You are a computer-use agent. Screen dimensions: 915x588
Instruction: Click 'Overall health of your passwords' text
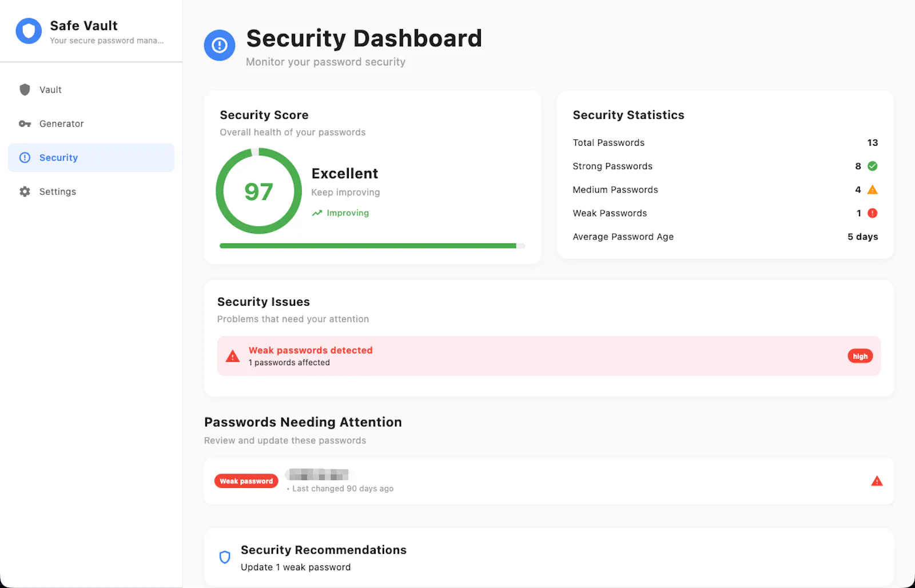coord(293,133)
